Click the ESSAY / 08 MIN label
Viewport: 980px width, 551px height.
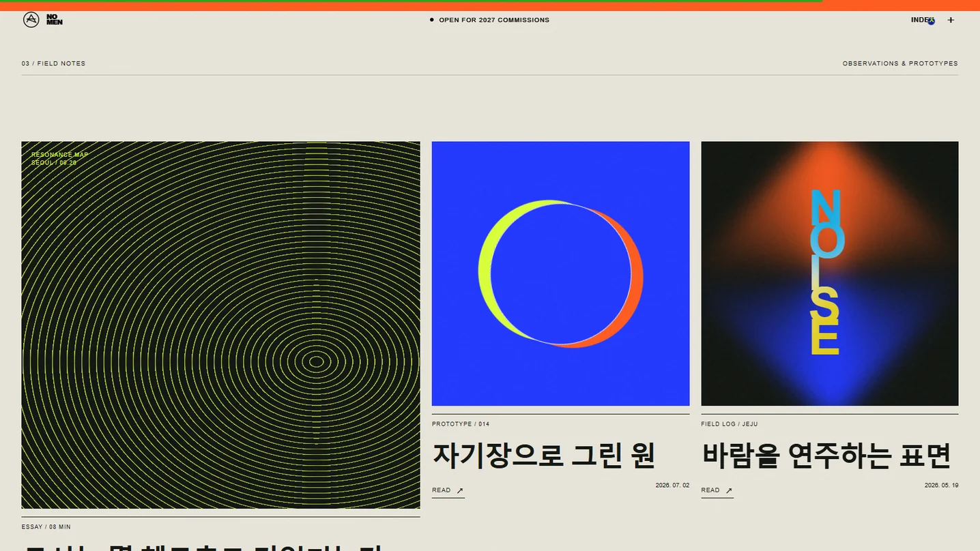click(x=46, y=527)
